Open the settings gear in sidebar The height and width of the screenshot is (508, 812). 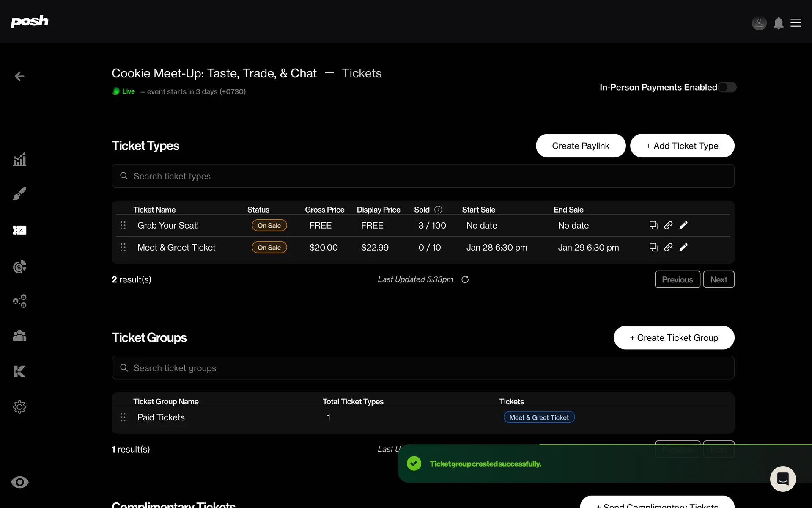[x=19, y=407]
